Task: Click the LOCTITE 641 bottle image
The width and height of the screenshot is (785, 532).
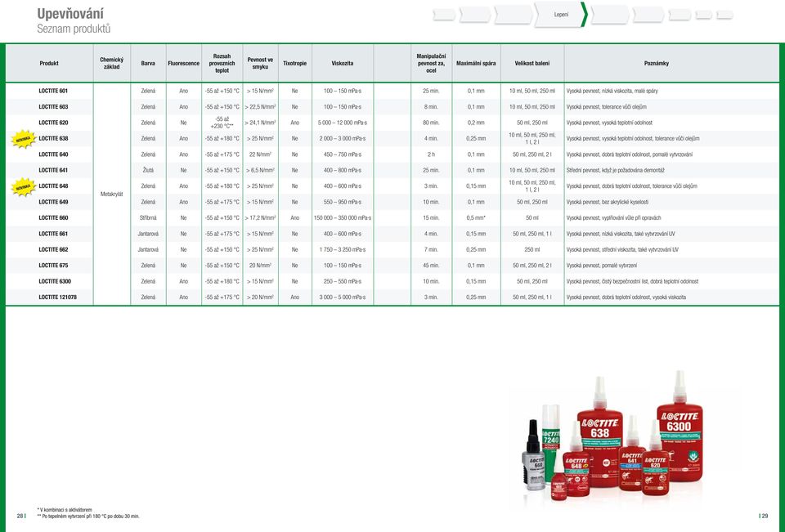Action: (632, 454)
